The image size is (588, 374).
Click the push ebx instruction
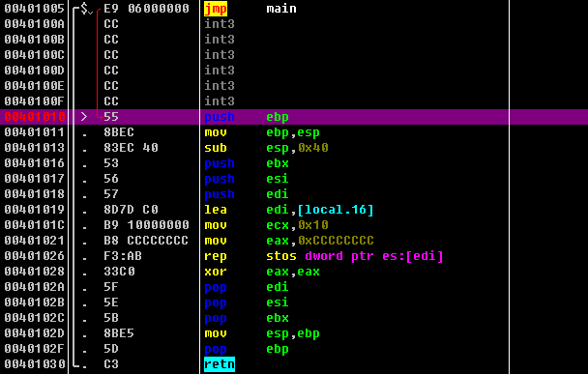click(247, 163)
